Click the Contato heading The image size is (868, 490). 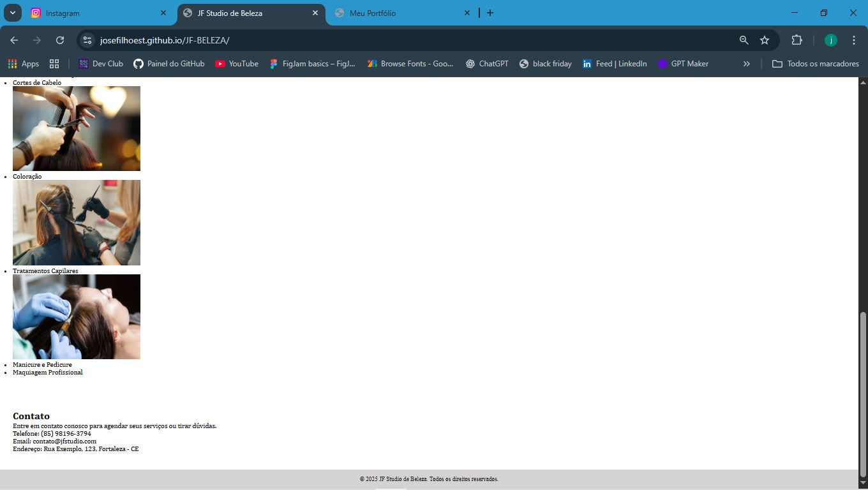pyautogui.click(x=31, y=416)
